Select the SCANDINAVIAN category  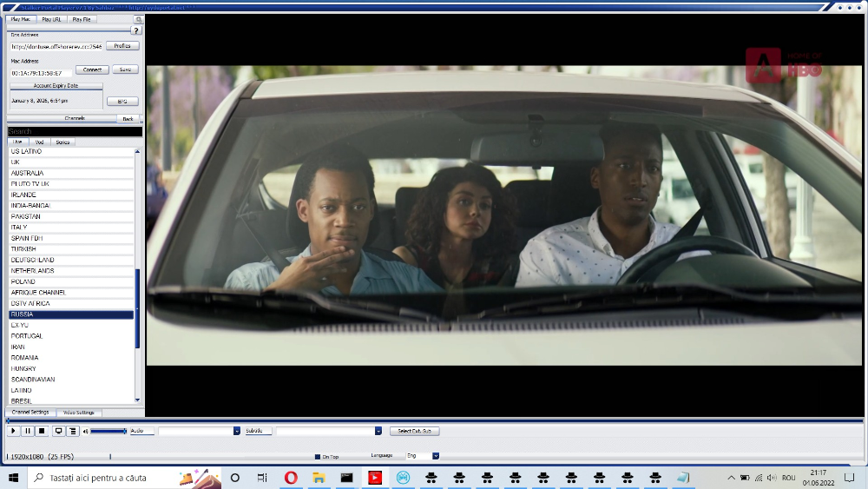(71, 380)
